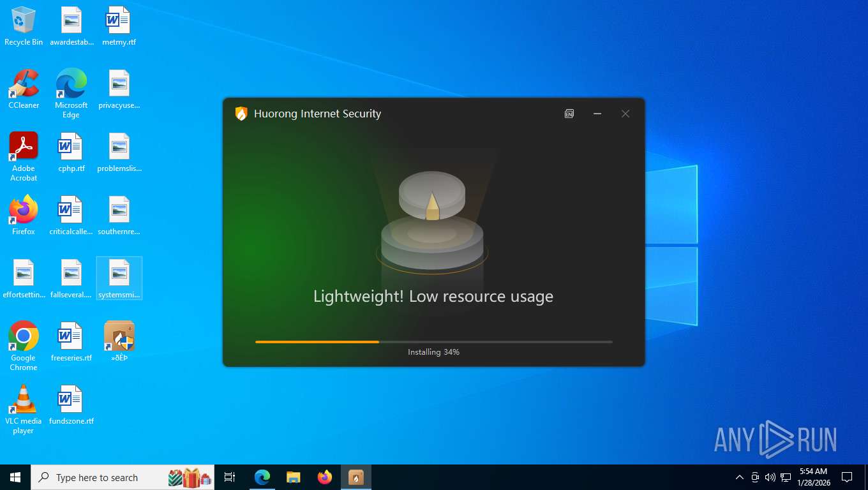Click the Huorong shield logo in the title bar
Viewport: 868px width, 490px height.
tap(241, 114)
